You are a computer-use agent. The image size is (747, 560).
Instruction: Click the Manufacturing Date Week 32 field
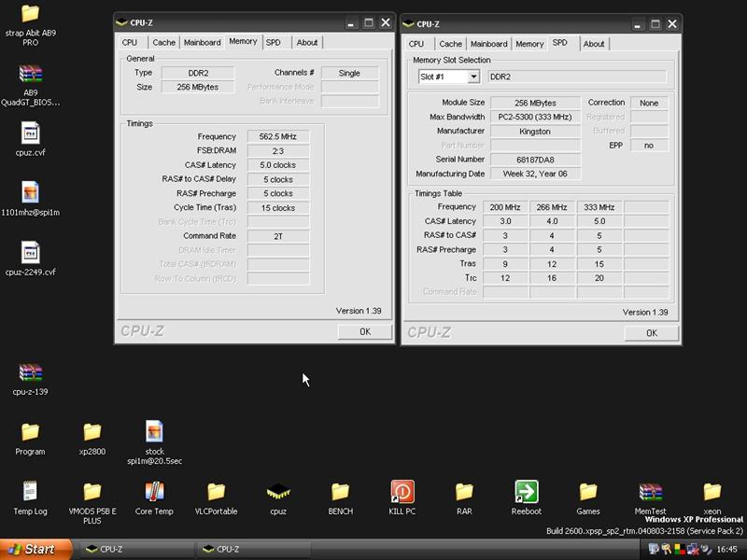tap(535, 174)
